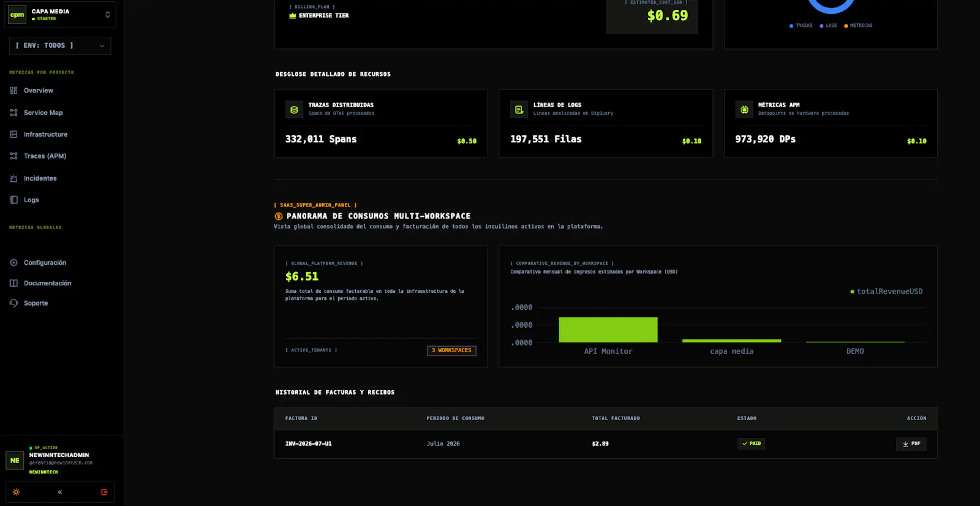
Task: Click the DEMO workspace revenue bar
Action: [855, 342]
